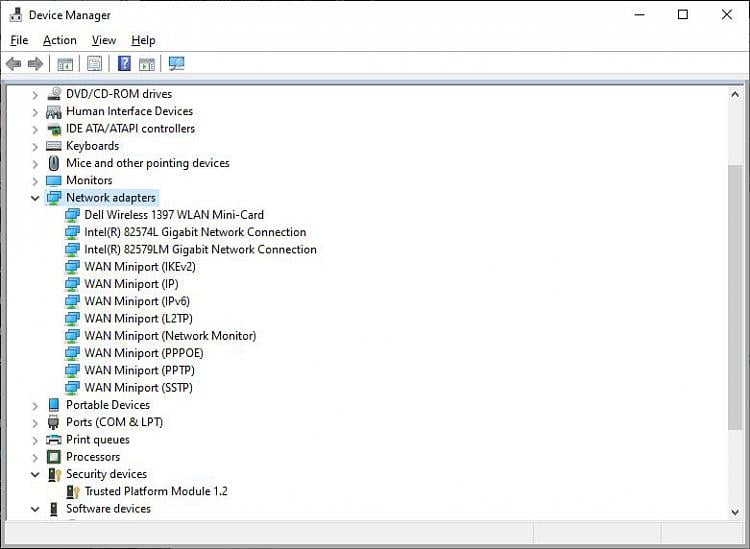This screenshot has height=549, width=750.
Task: Click the Show/Hide Action Pane icon
Action: pyautogui.click(x=147, y=64)
